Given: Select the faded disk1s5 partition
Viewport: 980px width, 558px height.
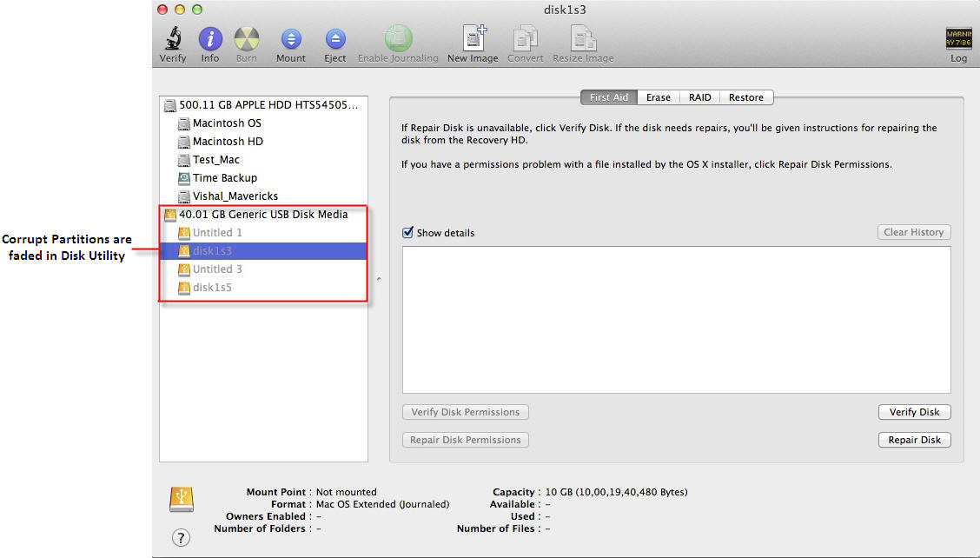Looking at the screenshot, I should tap(263, 287).
